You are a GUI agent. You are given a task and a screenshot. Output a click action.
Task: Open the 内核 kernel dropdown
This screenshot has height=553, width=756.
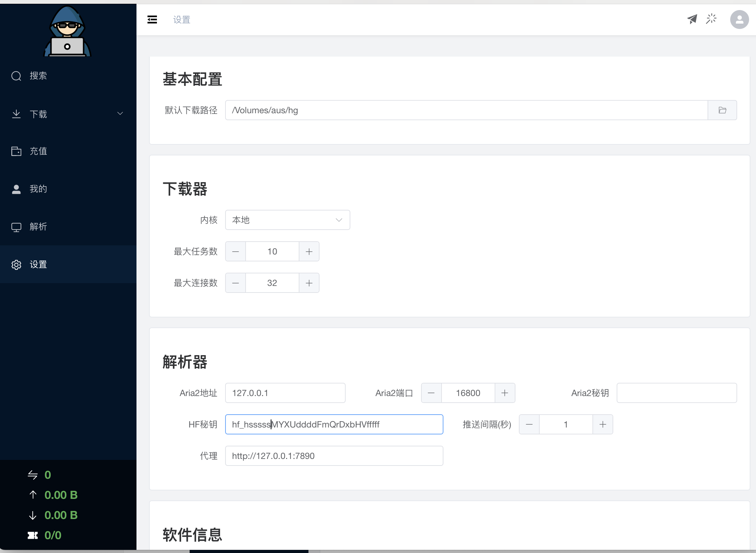click(x=287, y=220)
